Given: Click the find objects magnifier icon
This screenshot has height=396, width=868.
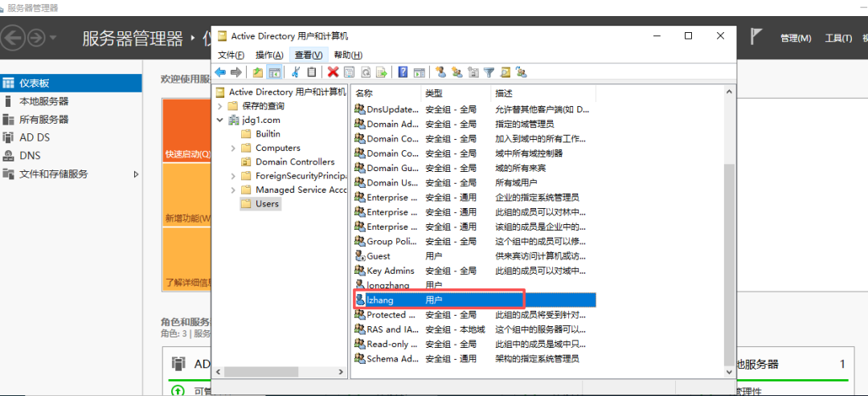Looking at the screenshot, I should click(505, 72).
